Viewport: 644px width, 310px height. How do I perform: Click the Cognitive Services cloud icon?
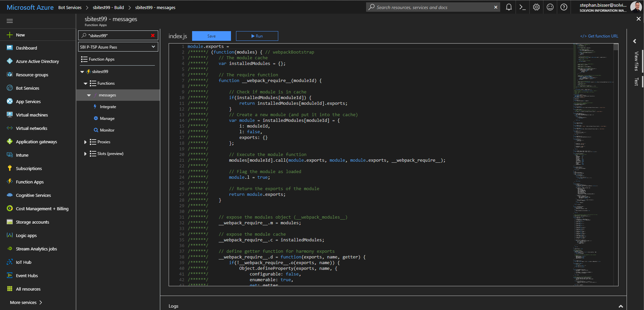click(x=10, y=195)
